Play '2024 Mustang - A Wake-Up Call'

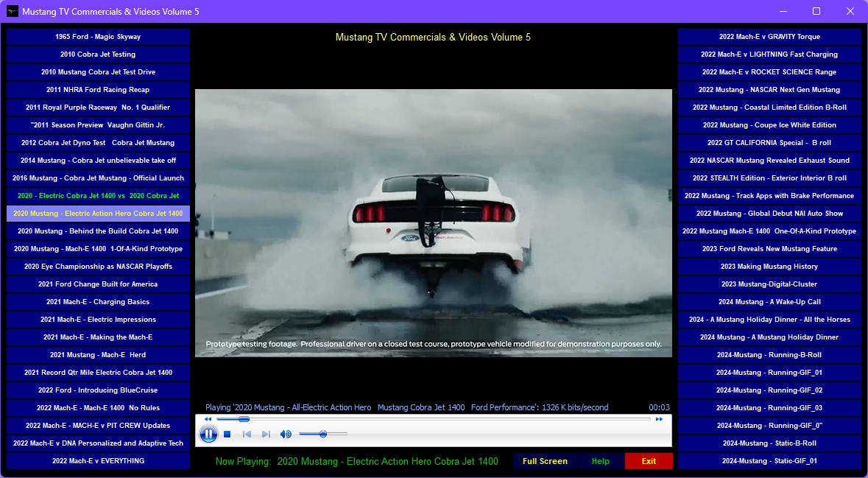coord(769,302)
